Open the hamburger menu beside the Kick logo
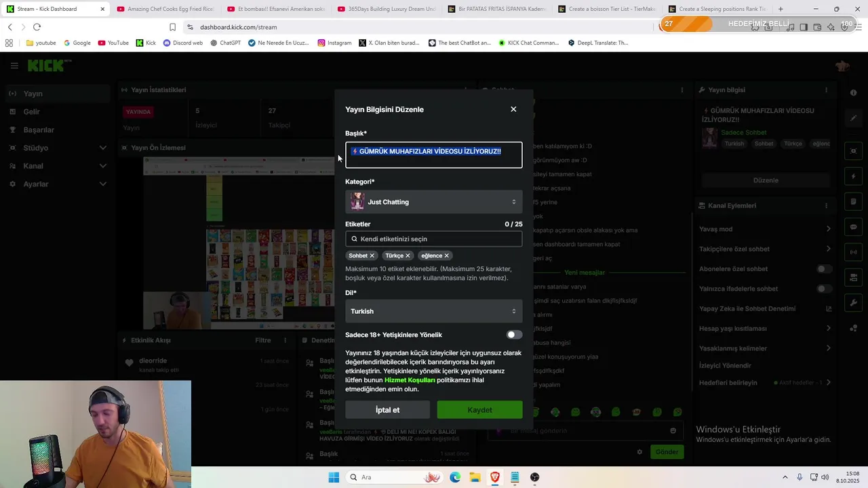The image size is (868, 488). tap(14, 66)
